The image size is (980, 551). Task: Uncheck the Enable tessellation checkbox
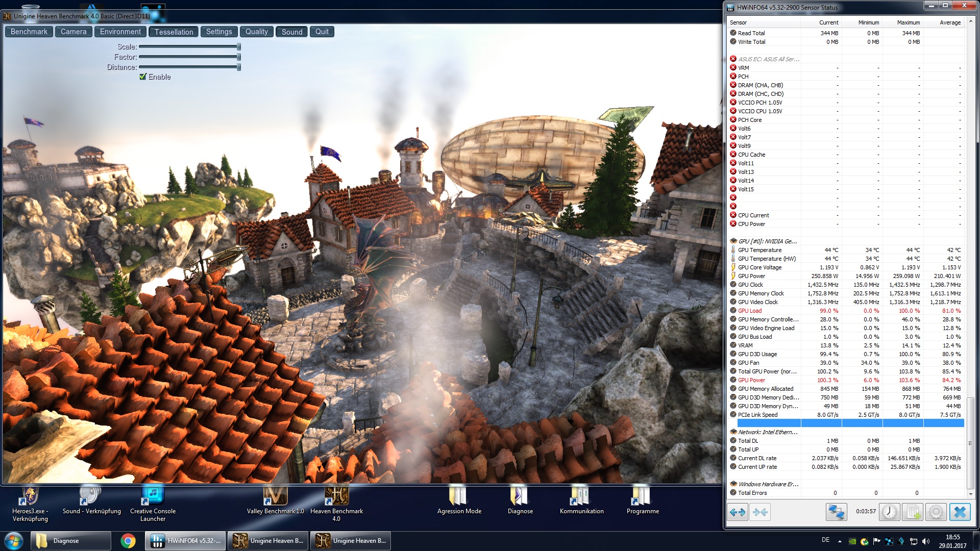(143, 77)
